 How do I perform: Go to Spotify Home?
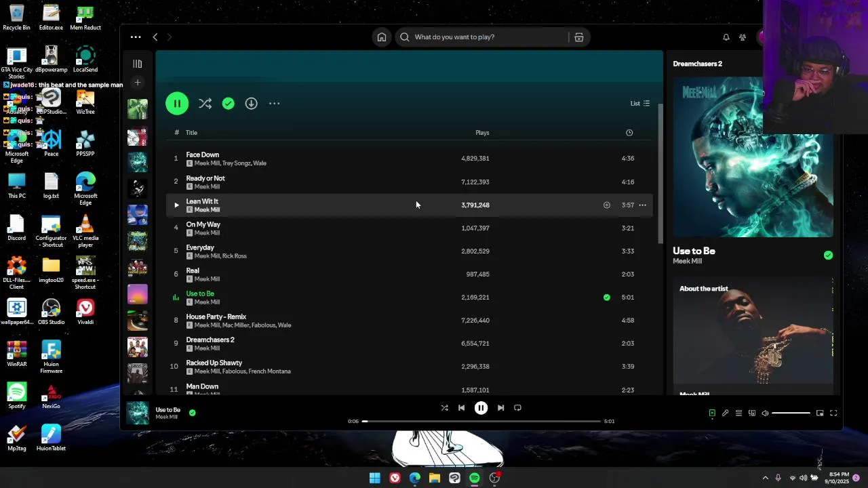click(382, 37)
